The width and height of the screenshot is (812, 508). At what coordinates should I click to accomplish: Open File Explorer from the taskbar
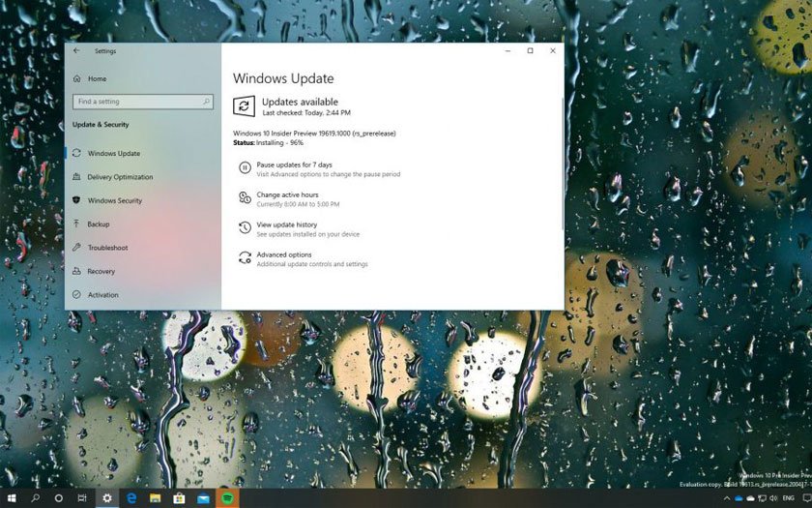pos(155,498)
